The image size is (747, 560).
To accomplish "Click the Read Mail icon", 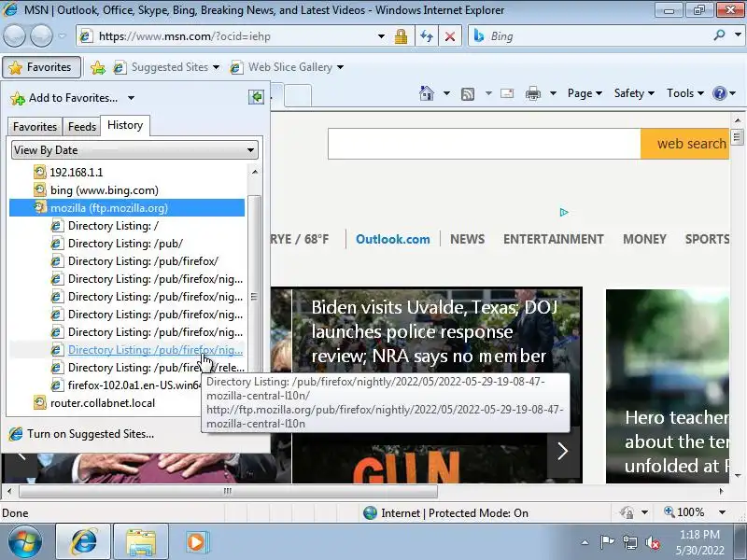I will click(x=507, y=93).
